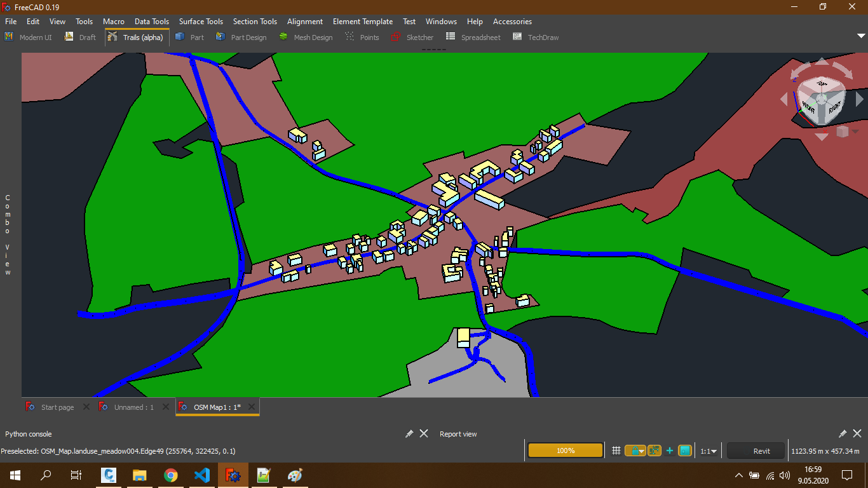Close the OSM Map1 document tab
Screen dimensions: 868x488
click(252, 407)
